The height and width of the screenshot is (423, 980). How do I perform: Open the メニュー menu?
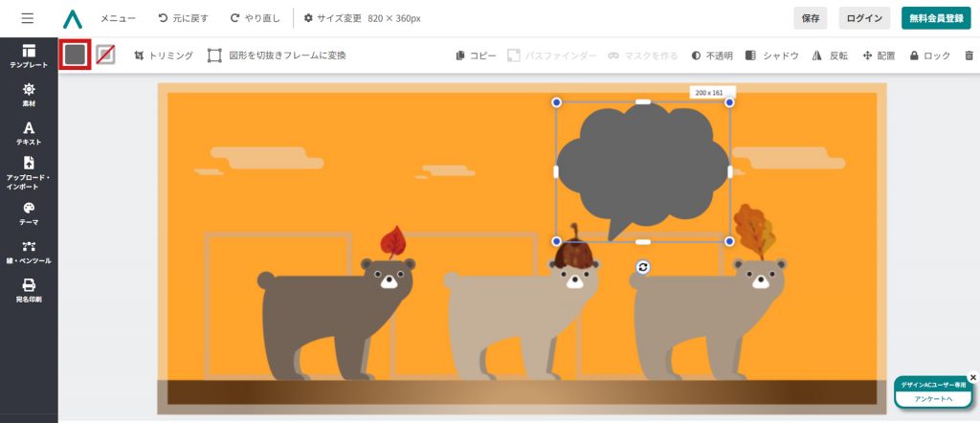pyautogui.click(x=118, y=18)
